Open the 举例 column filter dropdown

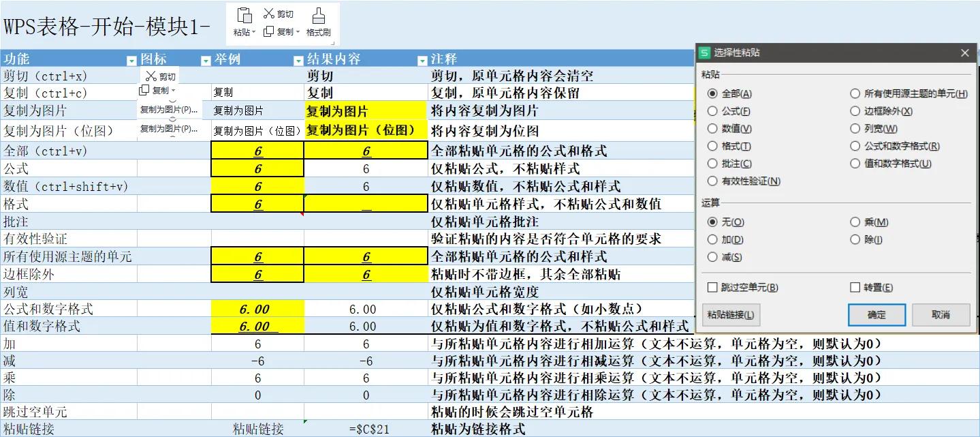tap(298, 61)
